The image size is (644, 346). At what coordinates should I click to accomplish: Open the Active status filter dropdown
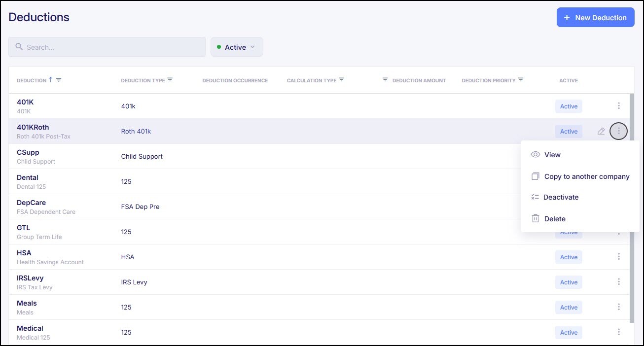pyautogui.click(x=237, y=47)
